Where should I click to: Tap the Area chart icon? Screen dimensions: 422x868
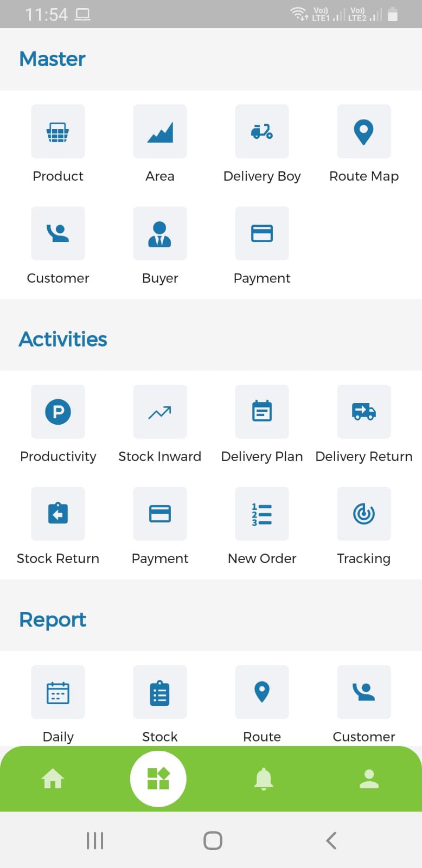click(x=160, y=131)
